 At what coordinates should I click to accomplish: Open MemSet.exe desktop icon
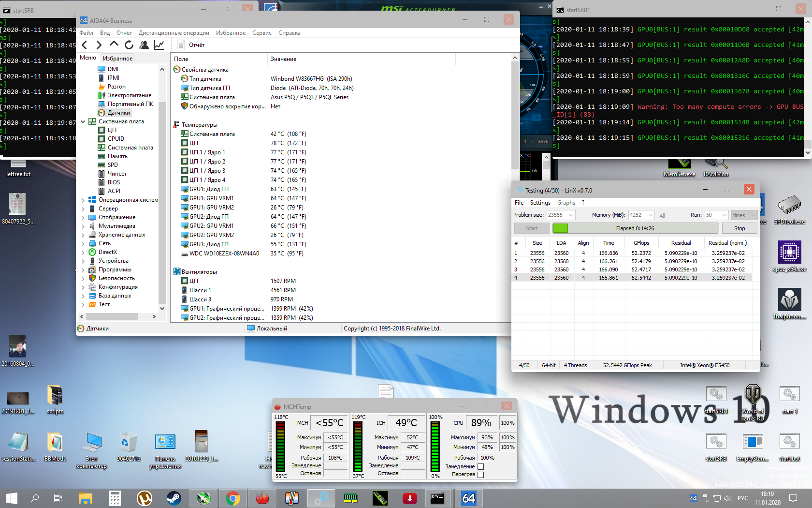click(x=679, y=167)
